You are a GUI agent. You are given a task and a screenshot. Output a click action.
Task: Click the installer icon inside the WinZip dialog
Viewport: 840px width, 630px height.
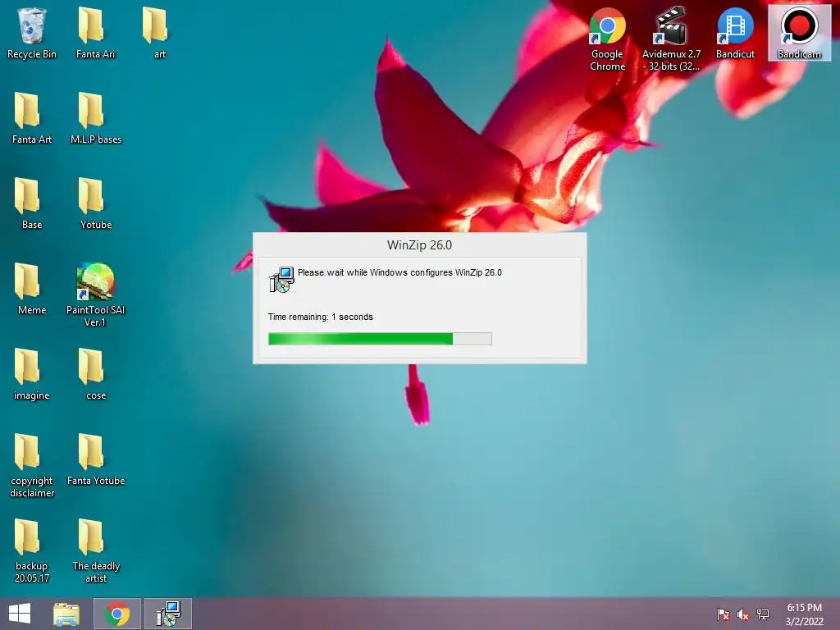click(281, 279)
